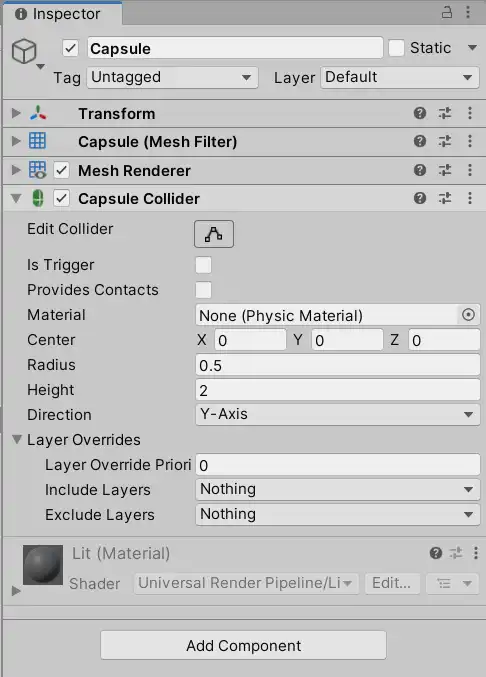Image resolution: width=486 pixels, height=677 pixels.
Task: Open the Direction Y-Axis dropdown
Action: coord(338,414)
